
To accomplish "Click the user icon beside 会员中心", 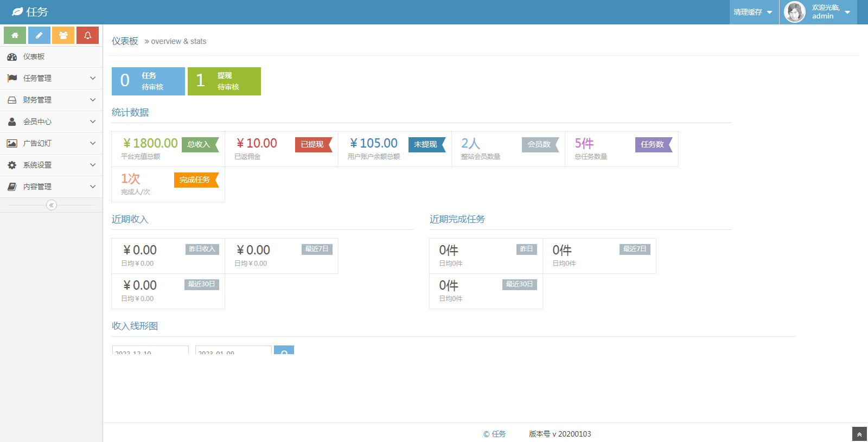I will [12, 121].
